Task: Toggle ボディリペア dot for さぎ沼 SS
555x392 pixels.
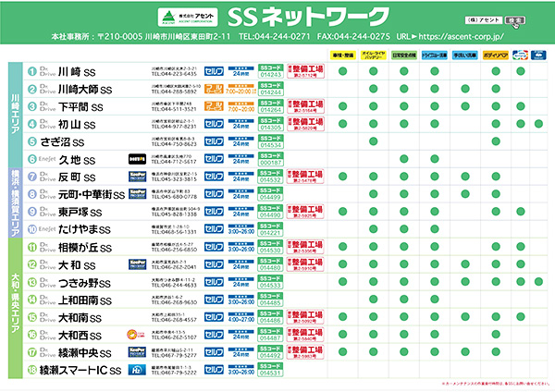Action: coord(494,141)
